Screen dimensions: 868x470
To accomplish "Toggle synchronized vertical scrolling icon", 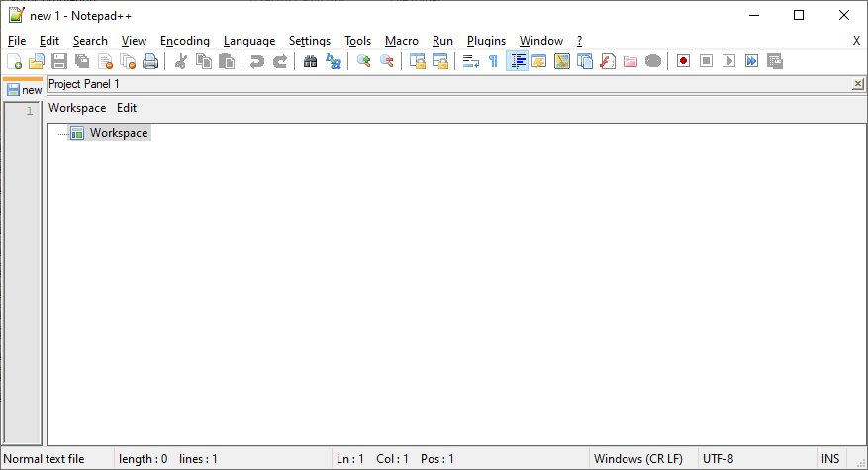I will (x=417, y=61).
